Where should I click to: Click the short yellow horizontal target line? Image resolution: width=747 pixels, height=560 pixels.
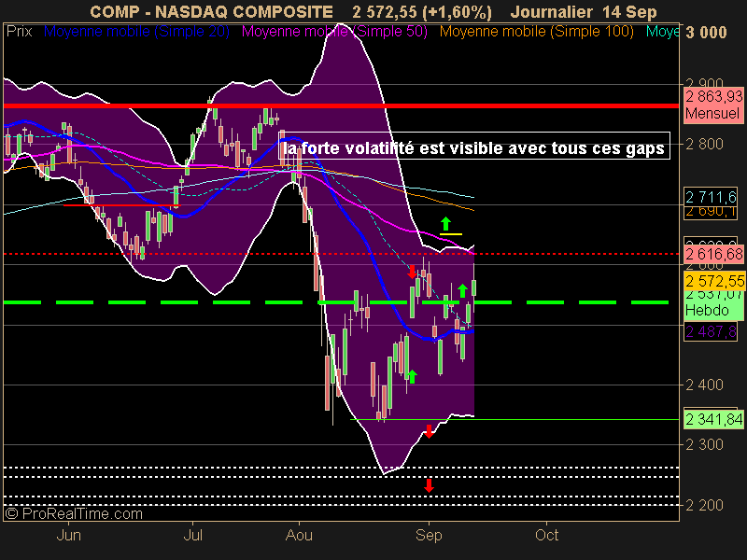pos(451,234)
